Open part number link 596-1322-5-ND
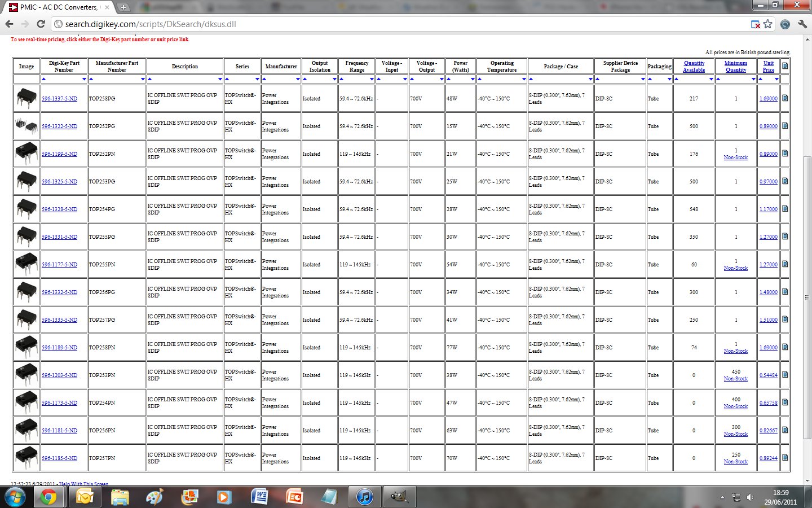The height and width of the screenshot is (508, 812). [x=59, y=126]
